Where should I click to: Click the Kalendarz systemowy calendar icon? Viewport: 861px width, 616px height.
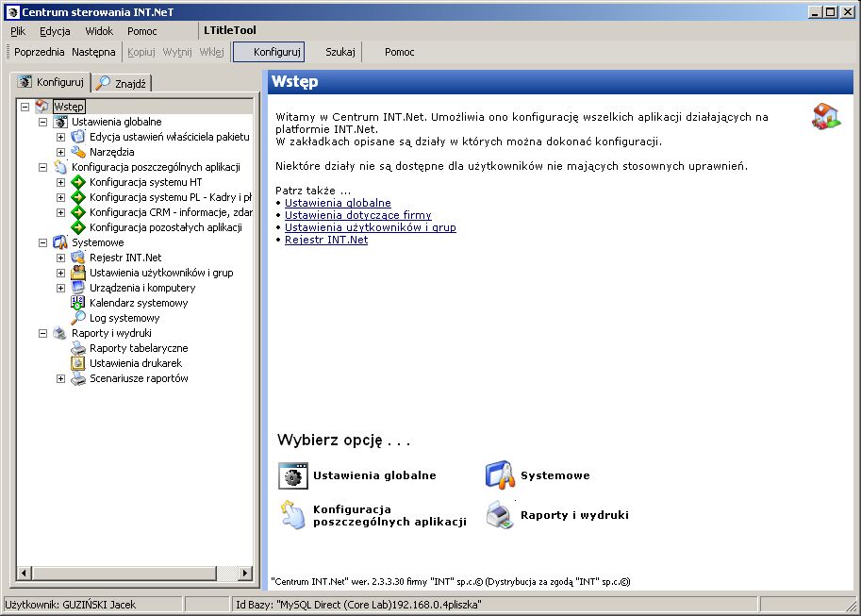click(x=78, y=303)
